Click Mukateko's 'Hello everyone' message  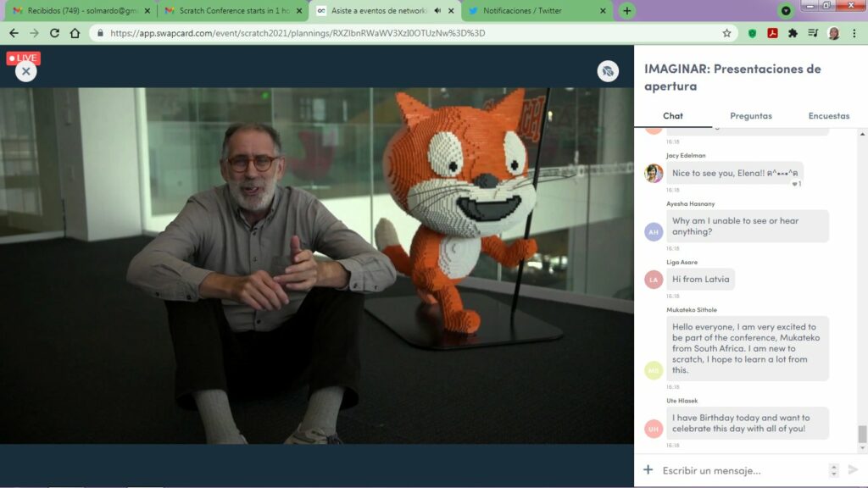tap(748, 348)
